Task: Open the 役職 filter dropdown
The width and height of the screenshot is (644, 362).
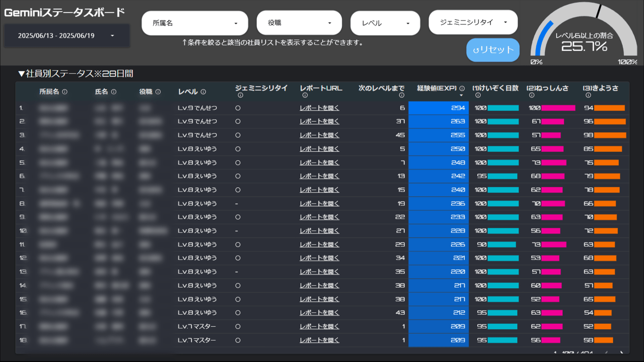Action: (x=299, y=23)
